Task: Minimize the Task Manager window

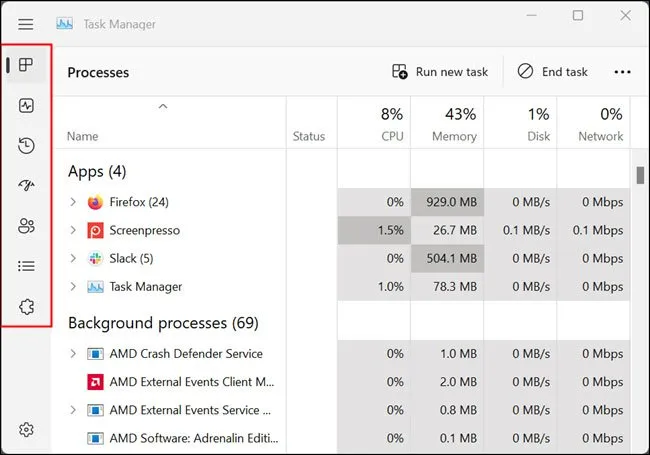Action: [x=531, y=16]
